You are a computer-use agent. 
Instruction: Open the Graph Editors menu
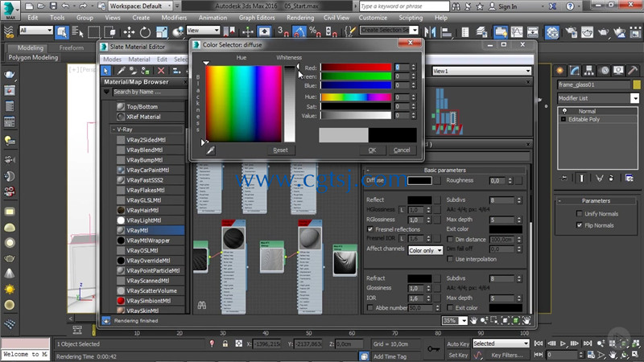tap(257, 18)
